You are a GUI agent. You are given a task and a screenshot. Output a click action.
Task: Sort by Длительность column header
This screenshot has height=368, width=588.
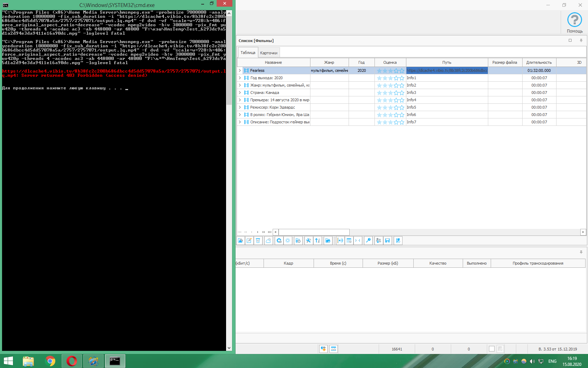click(539, 62)
